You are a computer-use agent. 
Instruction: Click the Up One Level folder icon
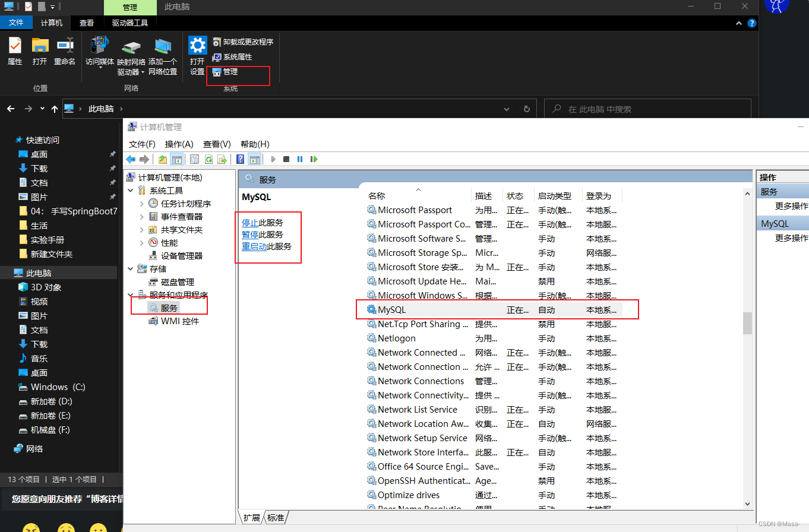(x=163, y=159)
